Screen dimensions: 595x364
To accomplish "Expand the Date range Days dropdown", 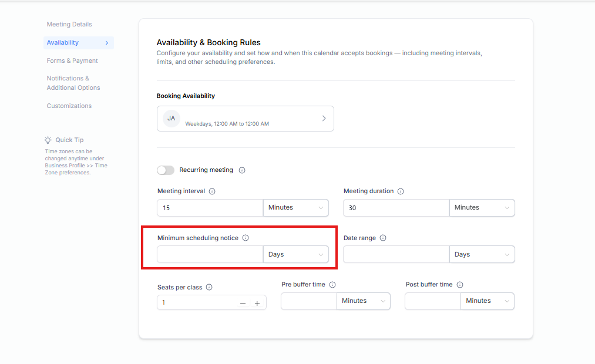I will [482, 255].
